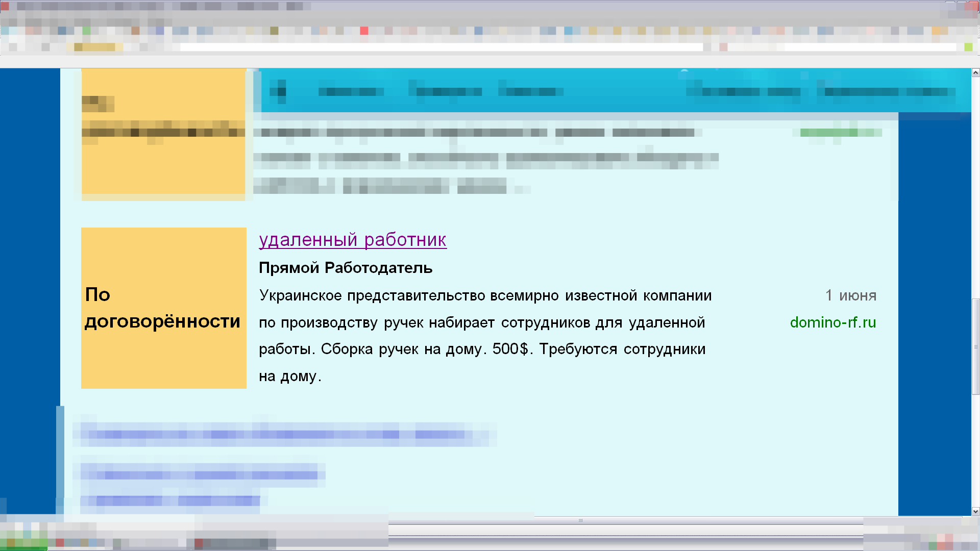The image size is (980, 551).
Task: Open the 'удаленный работник' job listing link
Action: (x=353, y=239)
